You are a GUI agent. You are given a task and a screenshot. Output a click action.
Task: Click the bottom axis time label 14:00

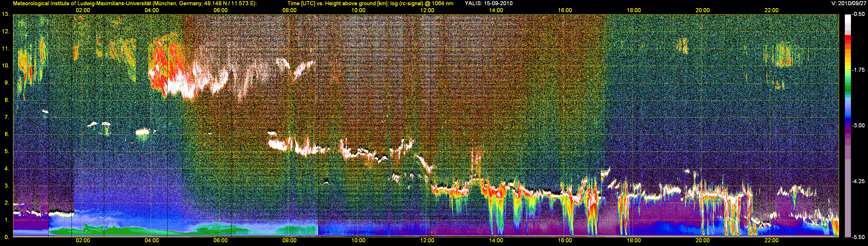tap(496, 241)
